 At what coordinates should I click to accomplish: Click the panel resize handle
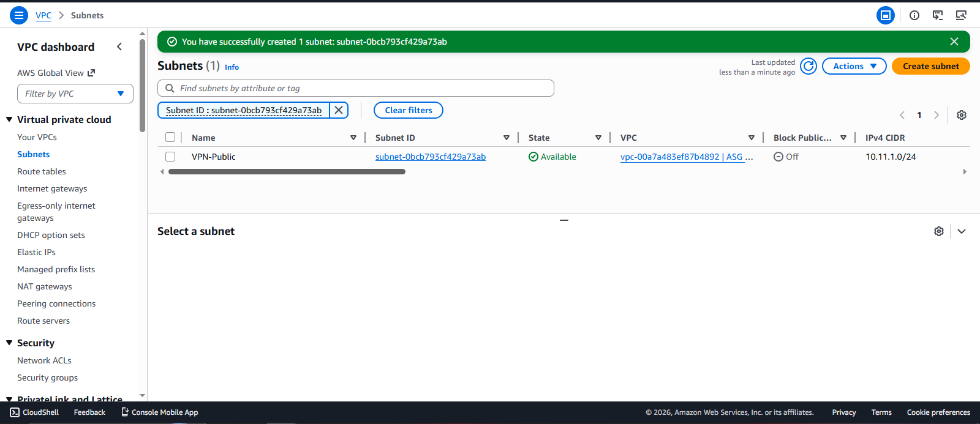[564, 220]
